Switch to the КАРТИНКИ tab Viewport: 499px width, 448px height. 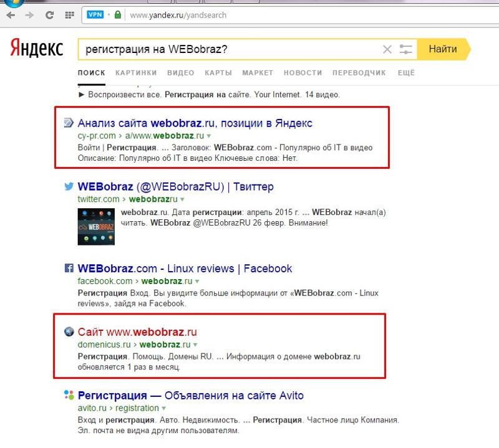pos(136,73)
